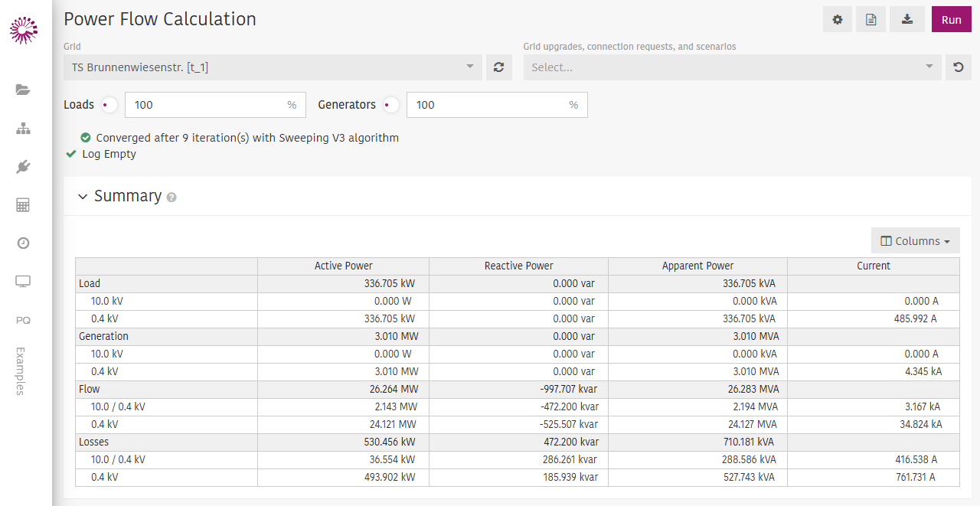Viewport: 980px width, 506px height.
Task: Toggle the Loads scaling switch
Action: (x=109, y=105)
